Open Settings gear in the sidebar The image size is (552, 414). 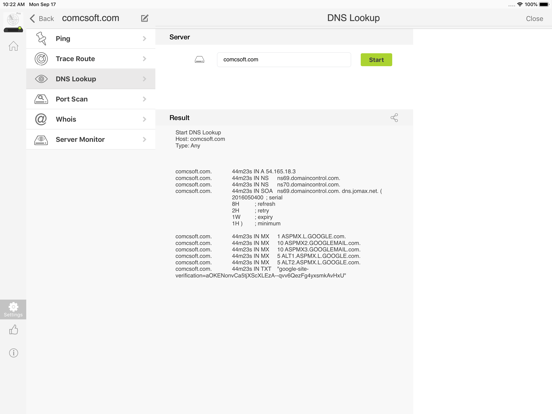pyautogui.click(x=13, y=309)
